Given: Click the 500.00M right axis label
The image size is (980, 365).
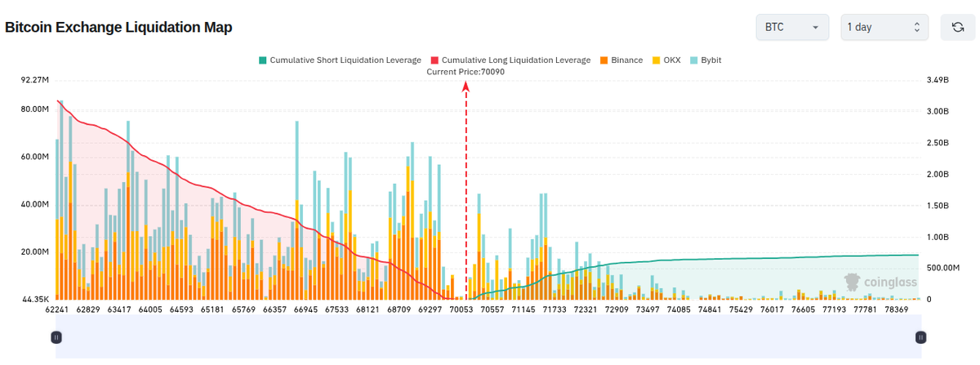Looking at the screenshot, I should pyautogui.click(x=943, y=268).
